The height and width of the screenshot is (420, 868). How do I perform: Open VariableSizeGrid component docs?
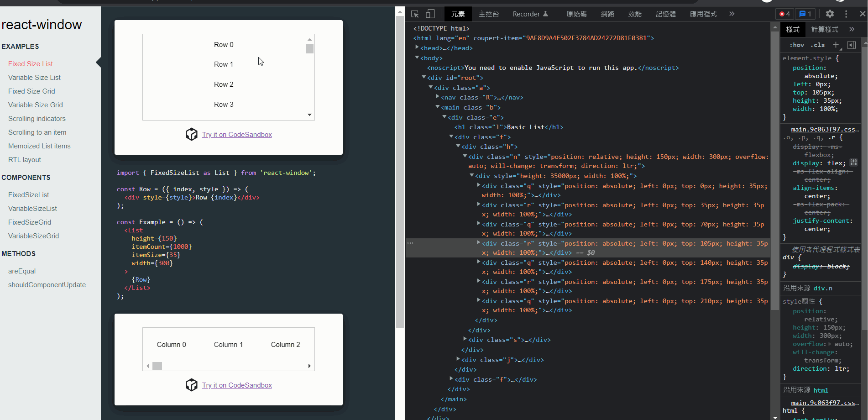(x=33, y=236)
